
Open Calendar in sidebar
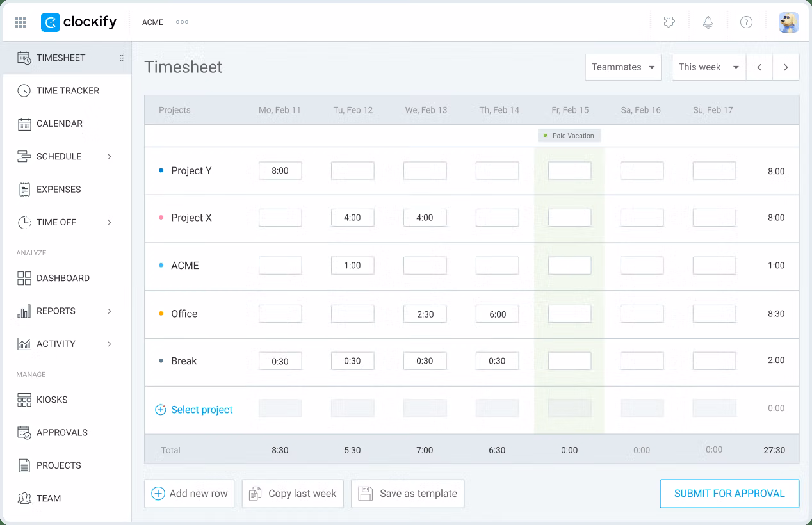(x=59, y=124)
